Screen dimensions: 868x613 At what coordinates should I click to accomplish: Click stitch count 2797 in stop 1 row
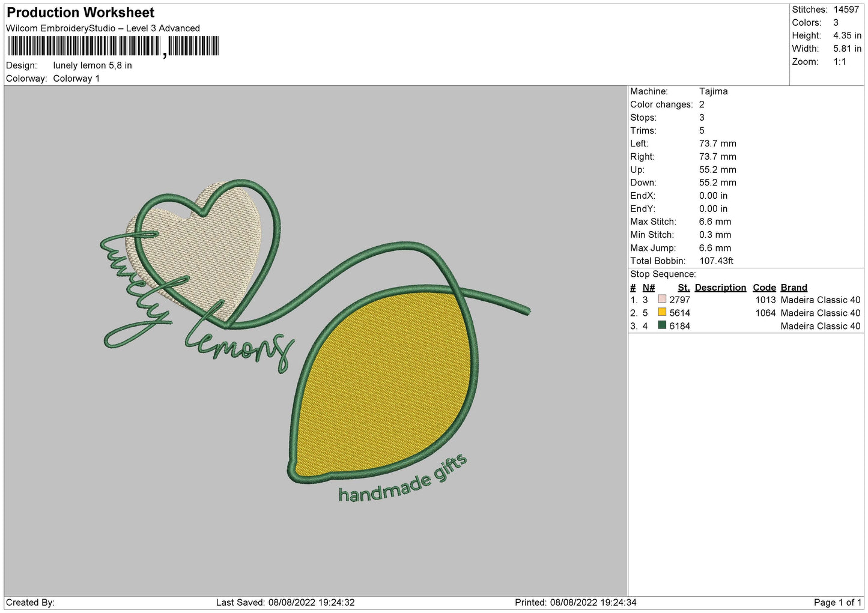679,300
